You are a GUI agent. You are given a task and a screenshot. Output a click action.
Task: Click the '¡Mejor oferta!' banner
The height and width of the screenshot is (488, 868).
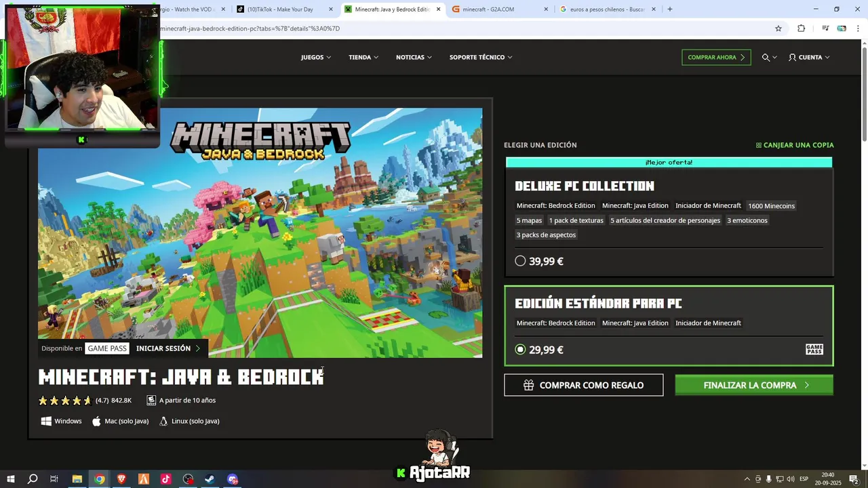(x=669, y=163)
